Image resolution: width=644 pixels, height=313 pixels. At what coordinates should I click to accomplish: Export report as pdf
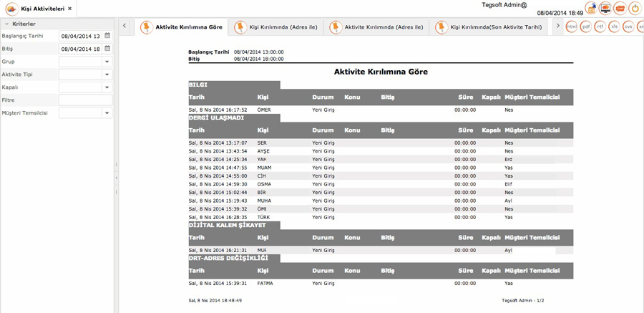point(586,27)
